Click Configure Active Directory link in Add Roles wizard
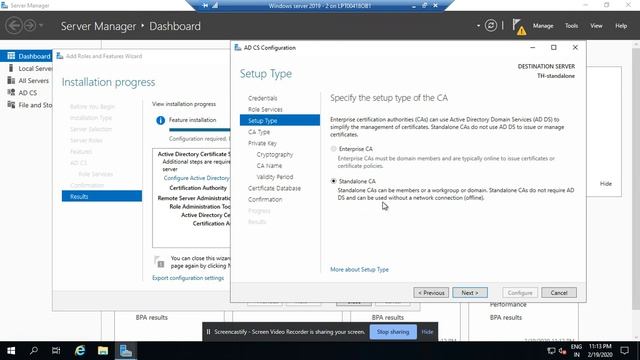The image size is (640, 360). (197, 178)
